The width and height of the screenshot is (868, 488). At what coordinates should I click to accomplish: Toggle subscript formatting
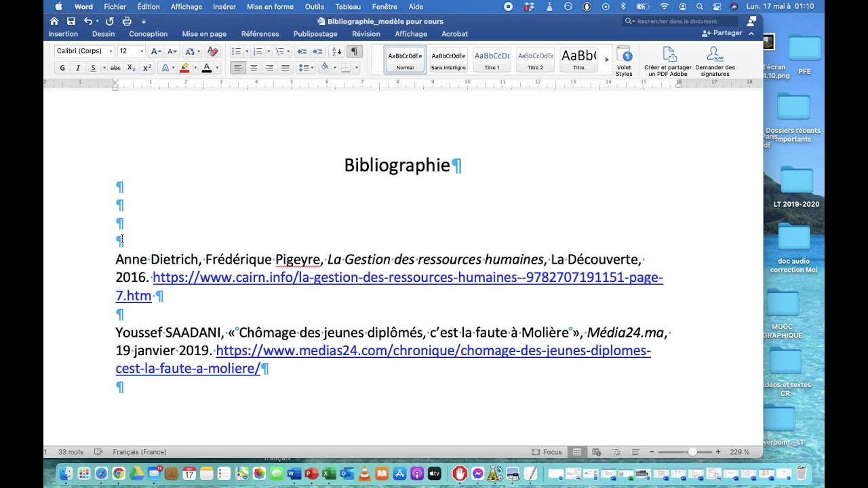point(131,68)
